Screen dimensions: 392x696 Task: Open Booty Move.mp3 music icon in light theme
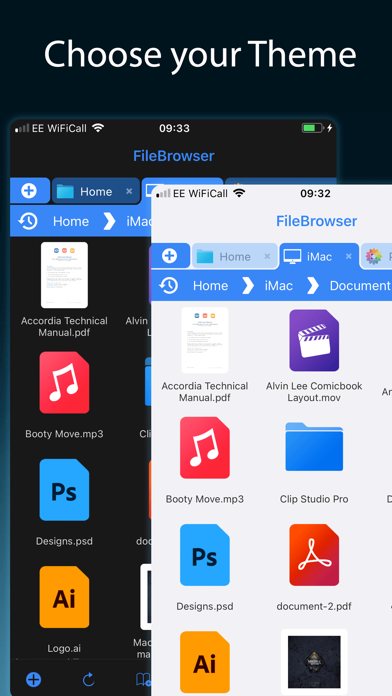(x=205, y=447)
